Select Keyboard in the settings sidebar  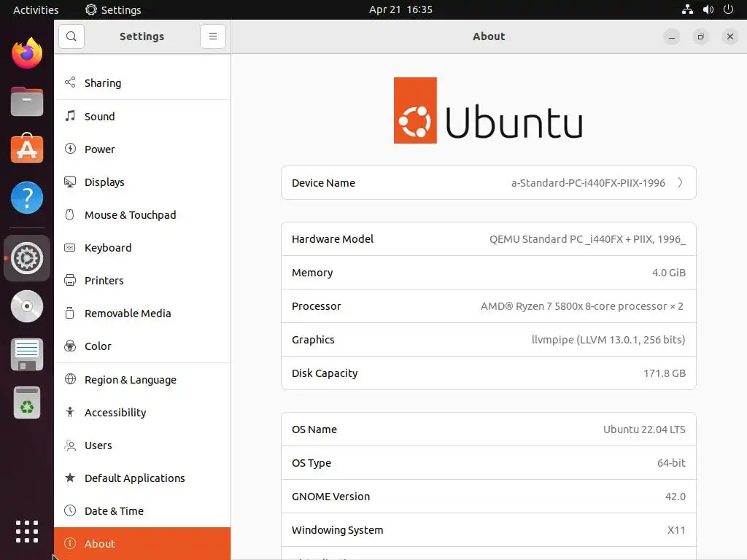coord(108,248)
